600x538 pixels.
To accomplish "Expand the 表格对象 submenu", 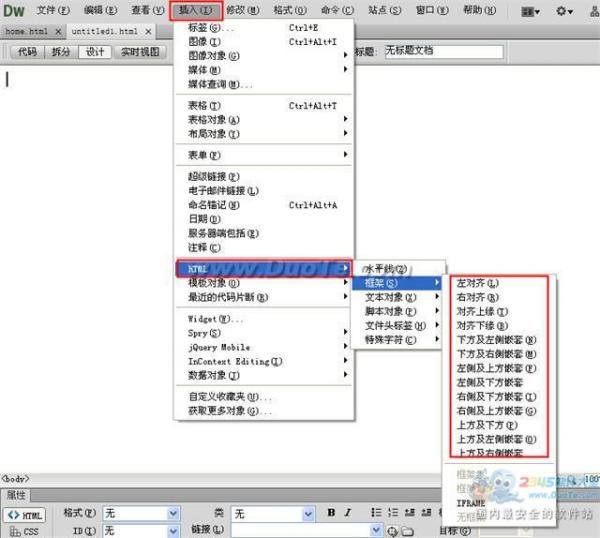I will (x=265, y=120).
